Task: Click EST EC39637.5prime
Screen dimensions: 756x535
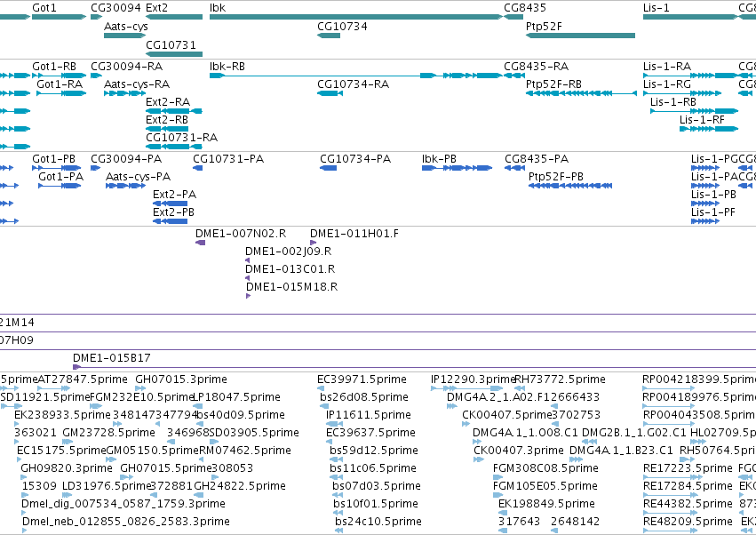Action: [x=330, y=442]
